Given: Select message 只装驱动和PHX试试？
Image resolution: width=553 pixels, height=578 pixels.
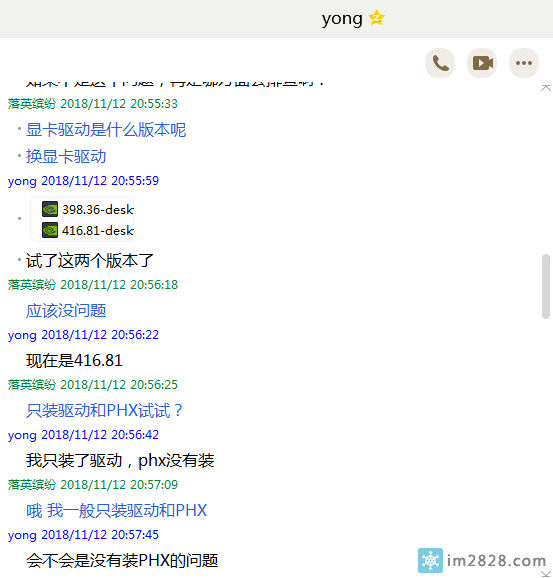Looking at the screenshot, I should click(105, 411).
